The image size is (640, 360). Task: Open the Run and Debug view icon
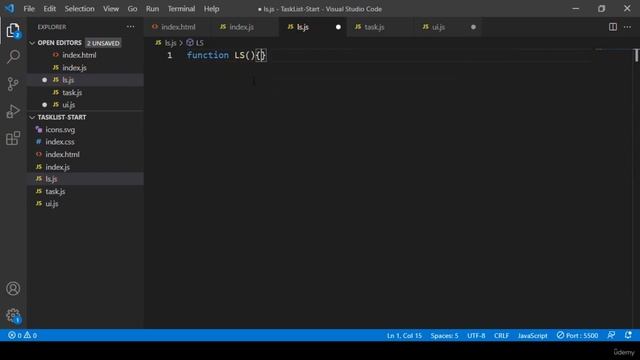click(13, 111)
